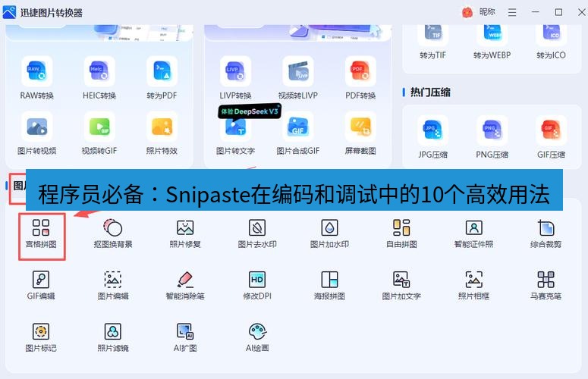The height and width of the screenshot is (379, 588).
Task: Maximize the application window
Action: point(558,12)
